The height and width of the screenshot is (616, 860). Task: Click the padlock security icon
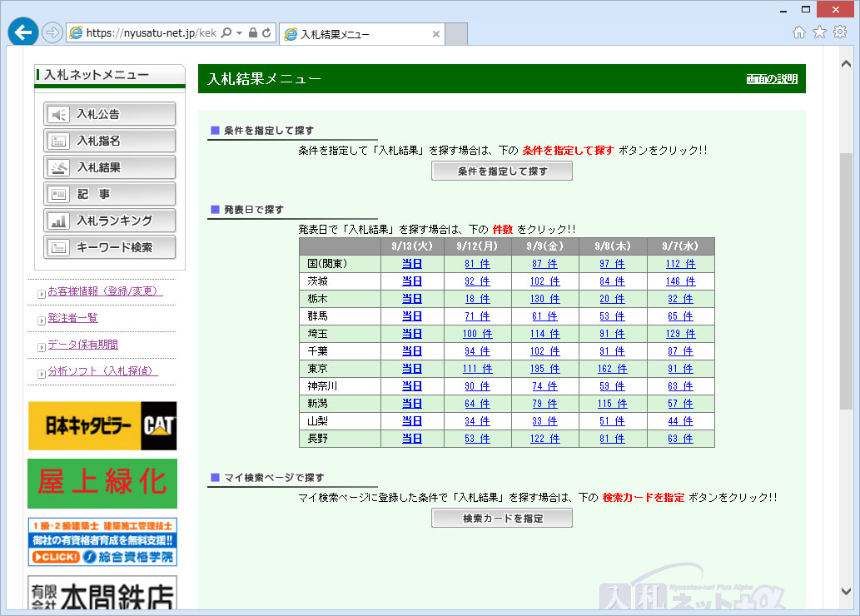tap(253, 33)
